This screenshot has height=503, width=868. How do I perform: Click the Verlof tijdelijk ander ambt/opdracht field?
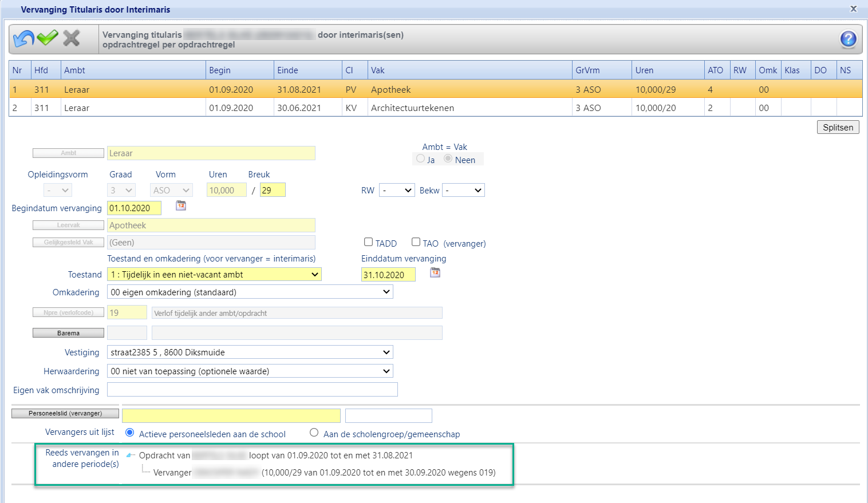point(297,312)
